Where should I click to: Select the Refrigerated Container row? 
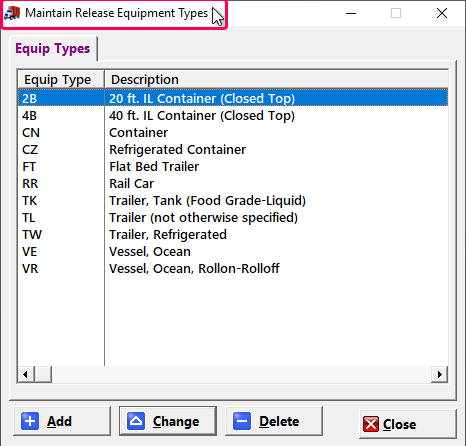click(233, 149)
